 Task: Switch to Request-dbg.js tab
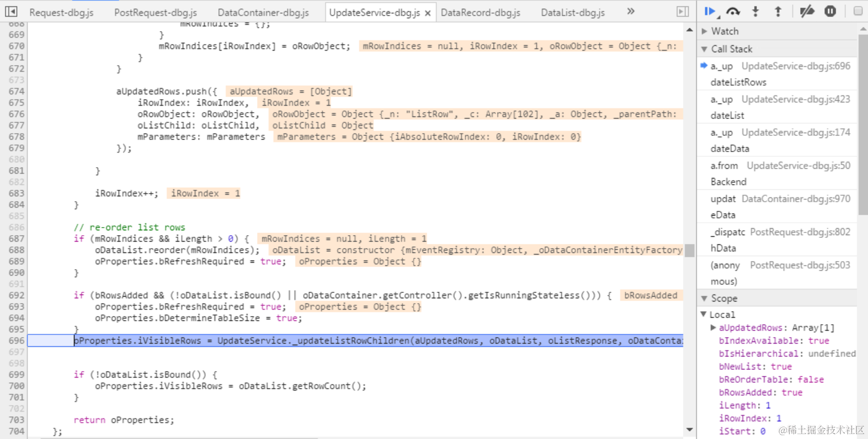click(x=61, y=12)
